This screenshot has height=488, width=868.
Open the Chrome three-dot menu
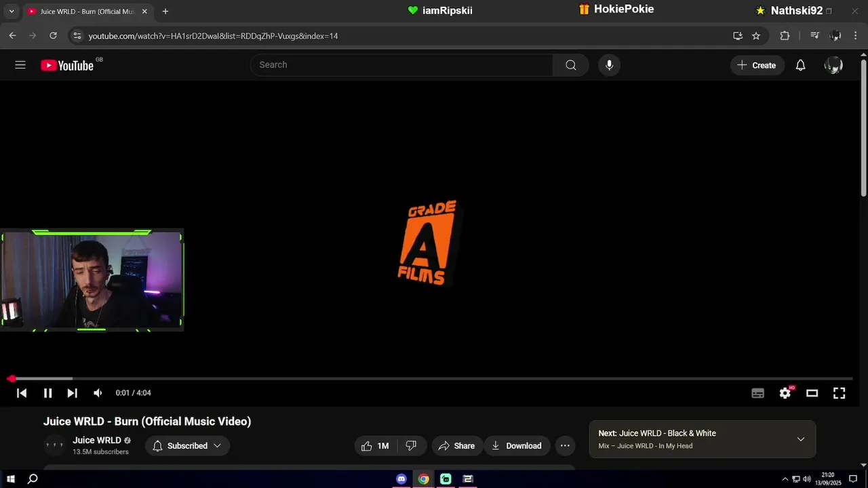click(856, 36)
